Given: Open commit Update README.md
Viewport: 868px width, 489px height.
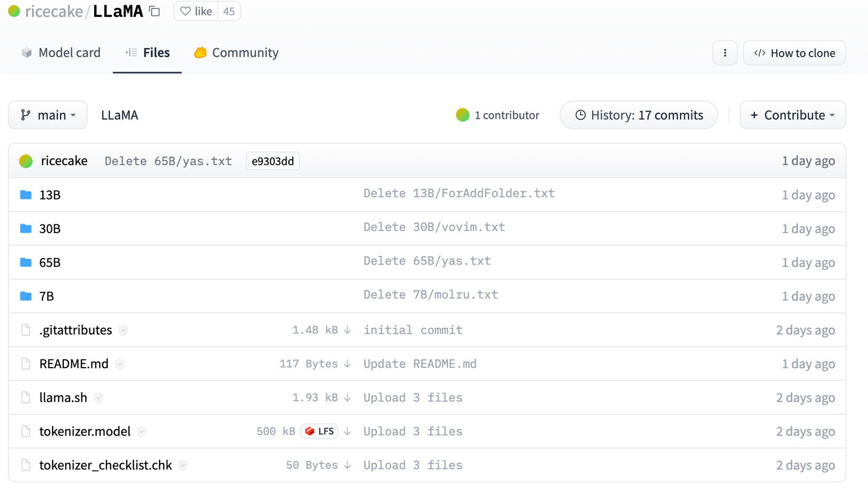Looking at the screenshot, I should point(420,364).
